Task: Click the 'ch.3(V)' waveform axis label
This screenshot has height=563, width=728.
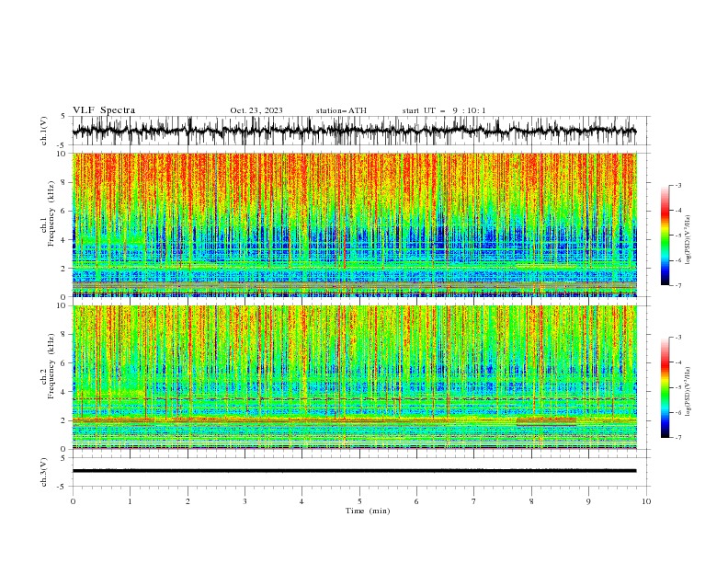Action: pos(44,472)
